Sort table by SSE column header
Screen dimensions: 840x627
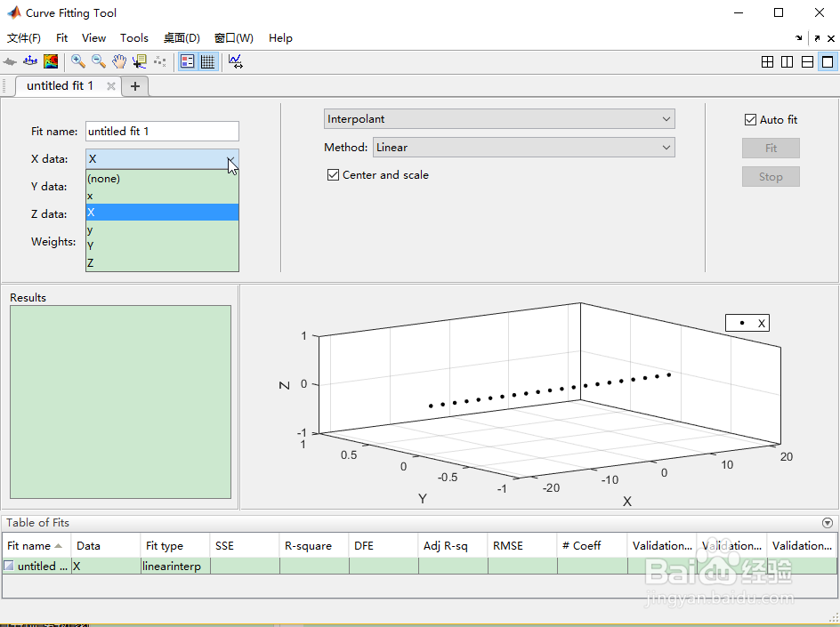tap(245, 545)
